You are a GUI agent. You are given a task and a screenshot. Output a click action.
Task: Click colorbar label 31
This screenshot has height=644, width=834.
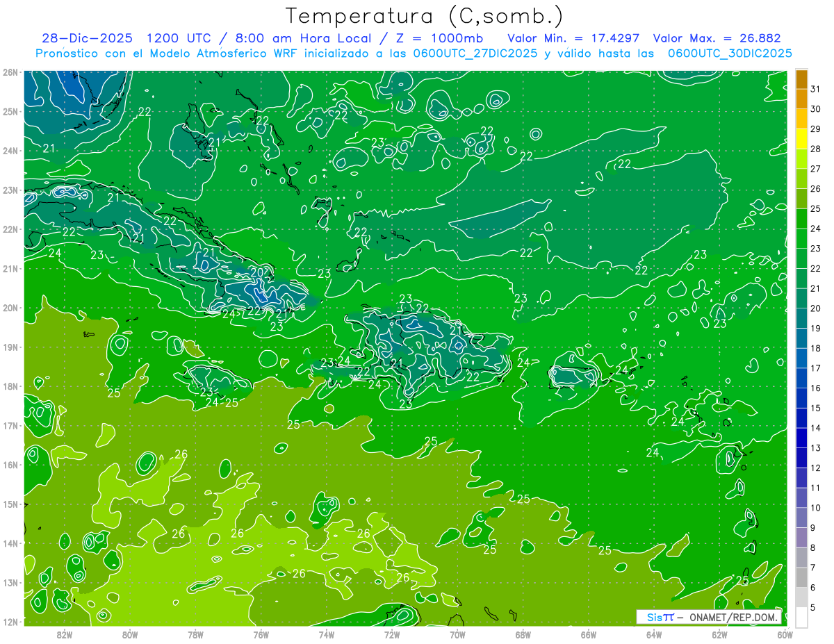tap(815, 89)
